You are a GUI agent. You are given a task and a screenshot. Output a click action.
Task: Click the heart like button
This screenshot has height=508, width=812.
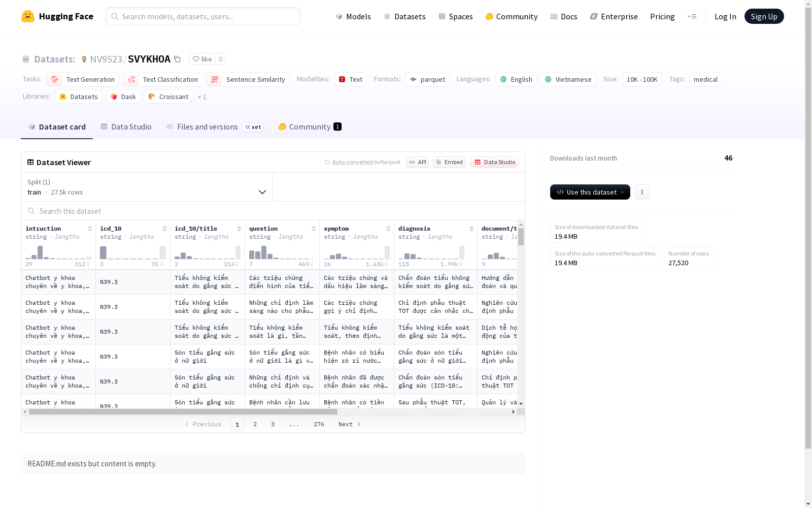pyautogui.click(x=202, y=59)
